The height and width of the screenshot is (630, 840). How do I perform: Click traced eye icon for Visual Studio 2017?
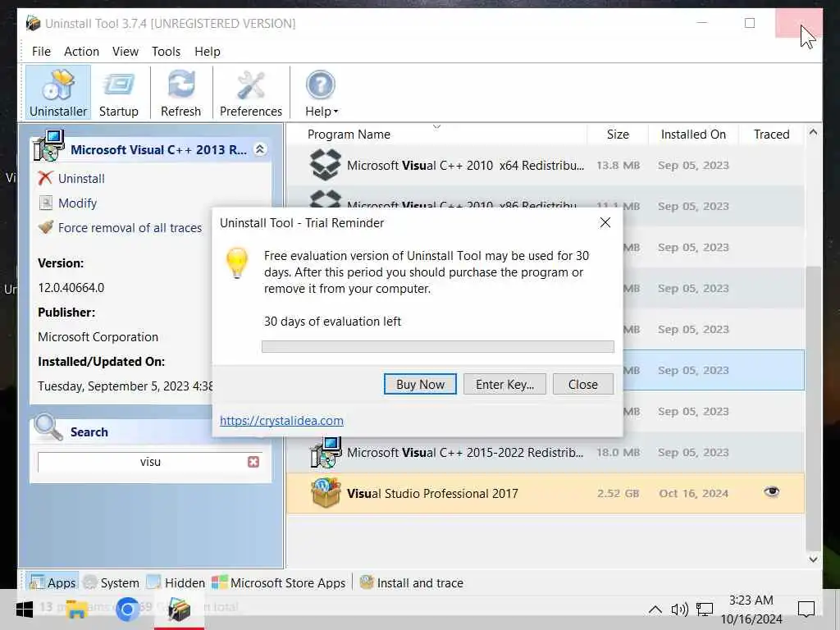[x=771, y=492]
